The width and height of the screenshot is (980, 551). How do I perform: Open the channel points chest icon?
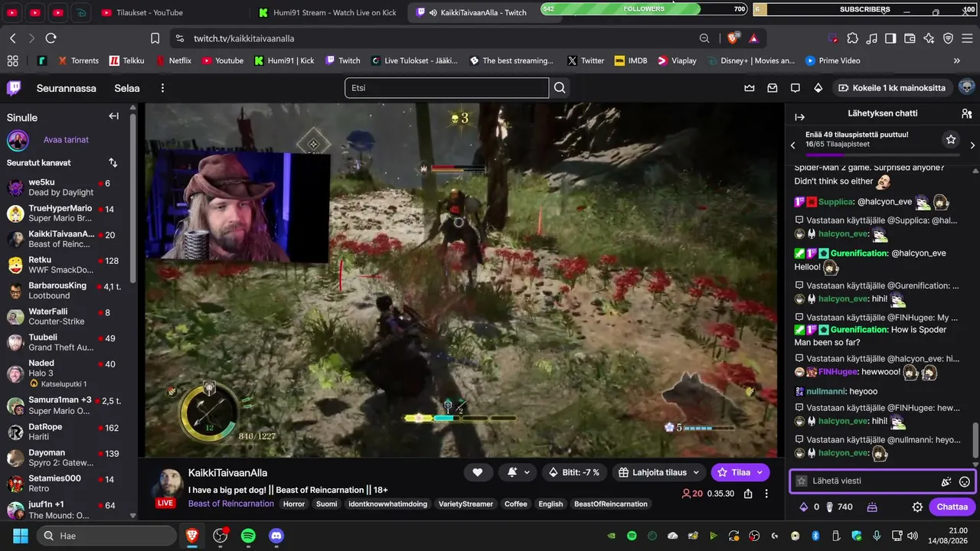(x=872, y=507)
